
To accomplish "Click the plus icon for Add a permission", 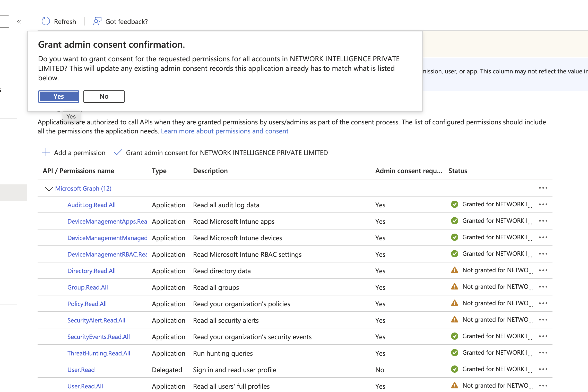I will click(46, 152).
